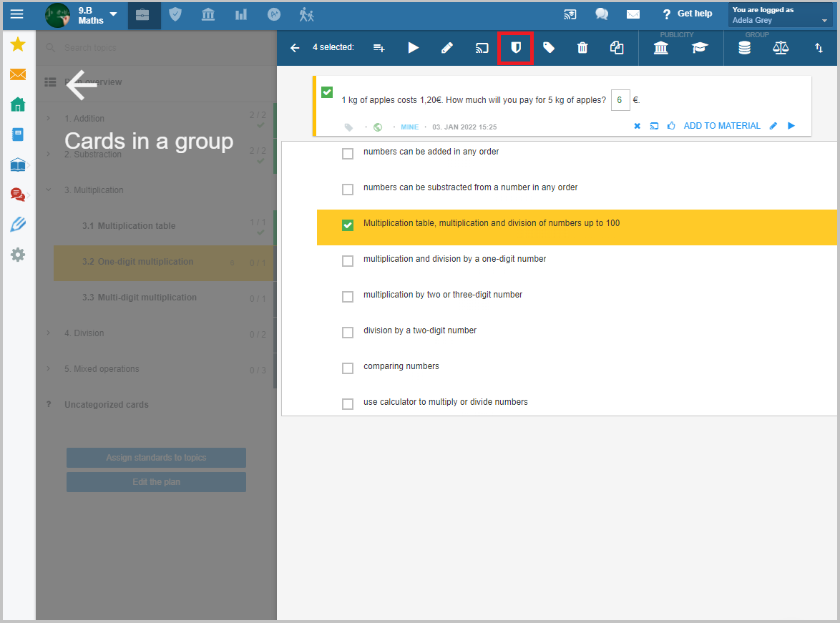The height and width of the screenshot is (623, 840).
Task: Click the Search topics field
Action: 156,48
